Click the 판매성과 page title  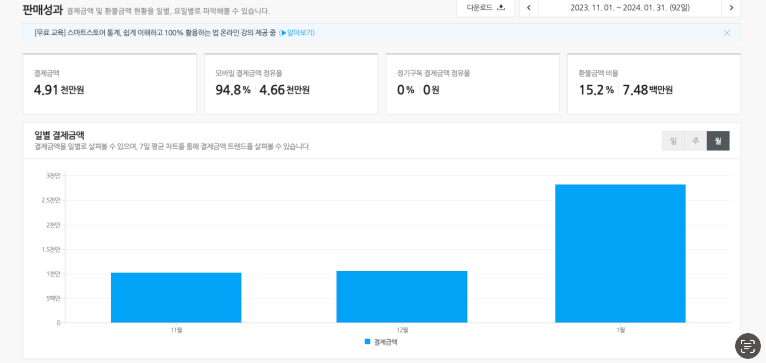43,9
